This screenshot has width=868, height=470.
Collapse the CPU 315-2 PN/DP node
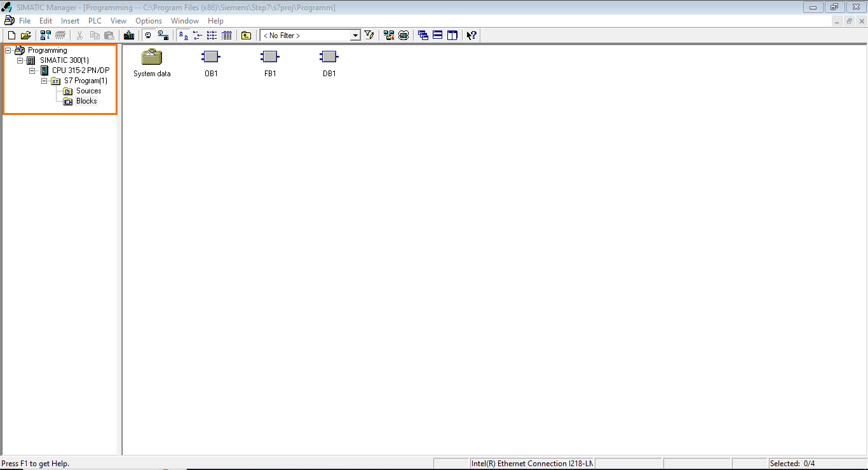32,70
